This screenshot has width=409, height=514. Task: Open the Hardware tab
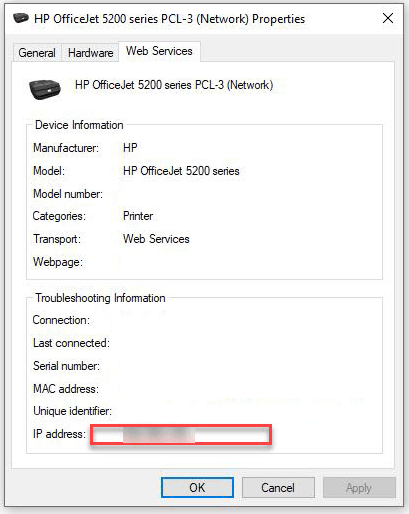pyautogui.click(x=90, y=53)
